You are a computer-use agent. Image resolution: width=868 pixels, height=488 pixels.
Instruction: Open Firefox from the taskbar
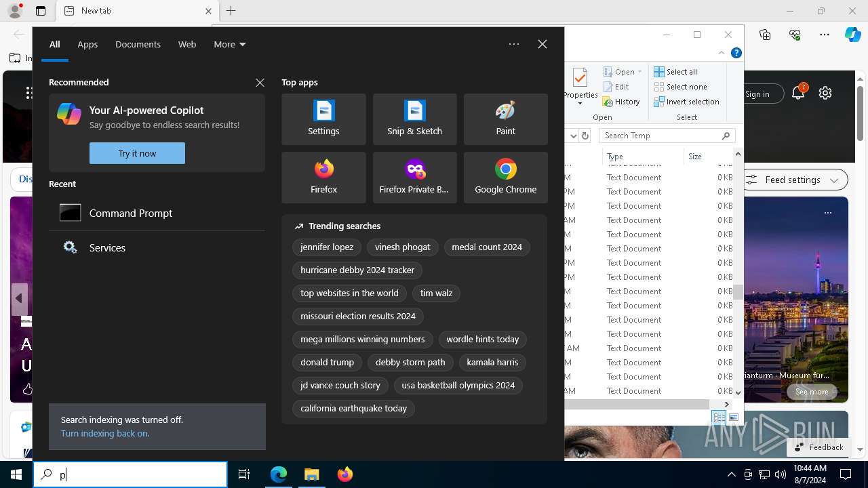pyautogui.click(x=345, y=474)
